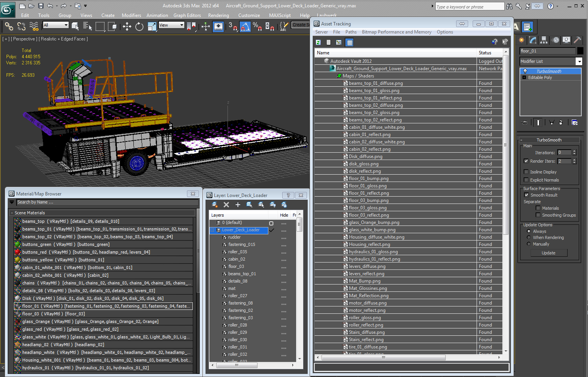Enable the Isoline Display checkbox

(526, 172)
